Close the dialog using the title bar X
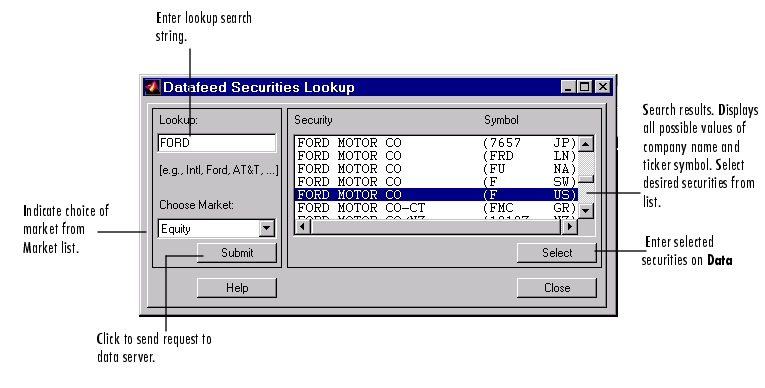This screenshot has width=765, height=388. point(603,87)
